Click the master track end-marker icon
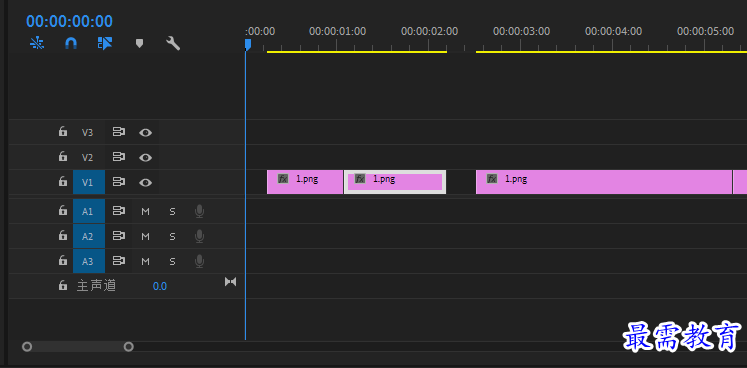This screenshot has width=747, height=368. [231, 282]
